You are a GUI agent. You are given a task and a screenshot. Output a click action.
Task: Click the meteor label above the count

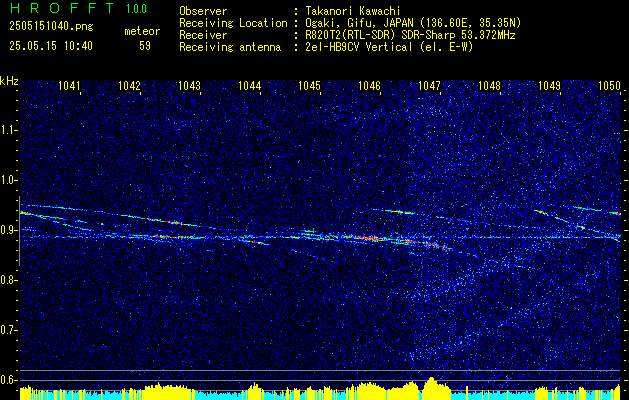coord(142,31)
